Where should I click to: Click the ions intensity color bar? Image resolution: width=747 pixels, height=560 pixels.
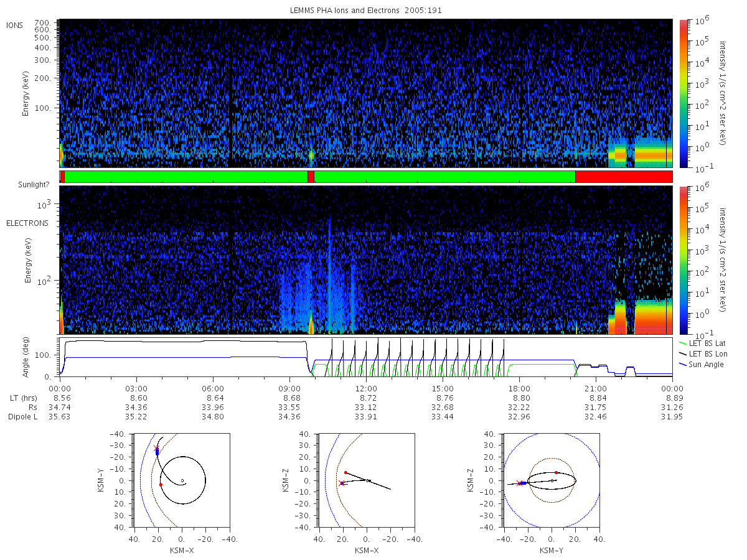coord(683,94)
